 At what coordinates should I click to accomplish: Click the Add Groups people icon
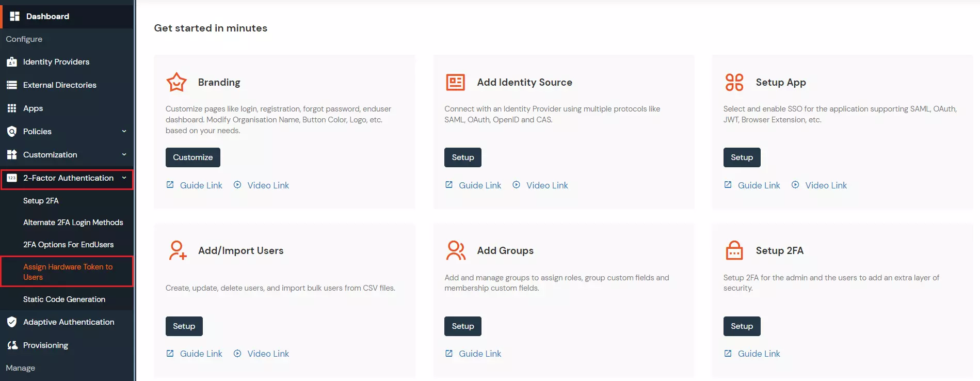456,250
